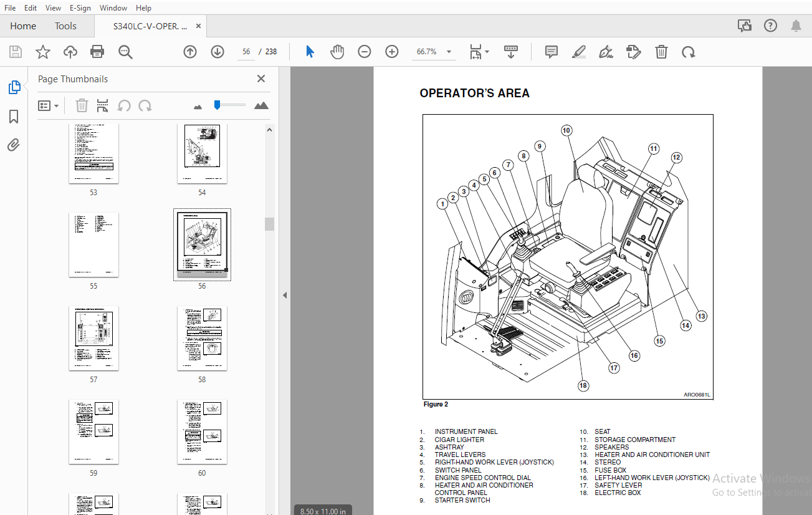The height and width of the screenshot is (515, 812).
Task: Close the S340LC-V-OPER document tab
Action: 199,26
